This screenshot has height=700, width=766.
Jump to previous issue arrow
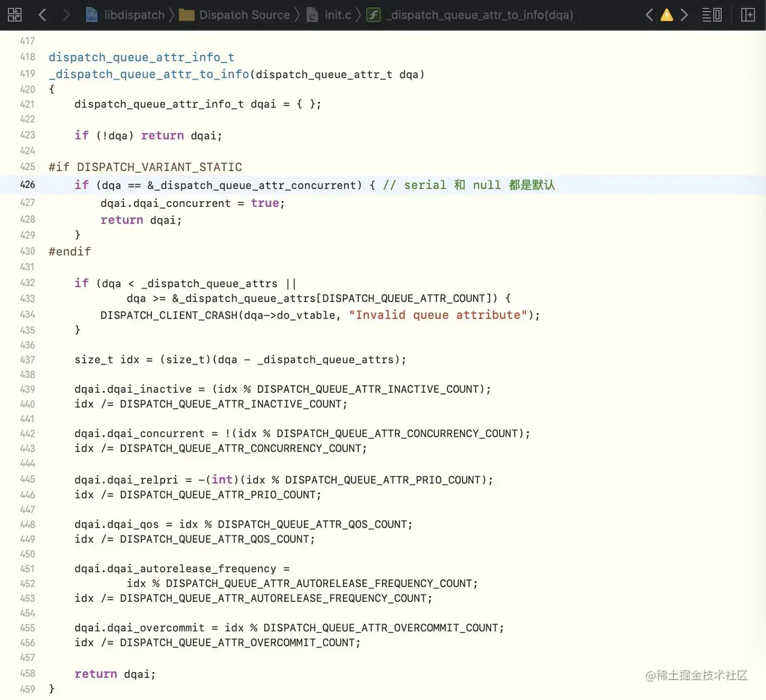649,15
